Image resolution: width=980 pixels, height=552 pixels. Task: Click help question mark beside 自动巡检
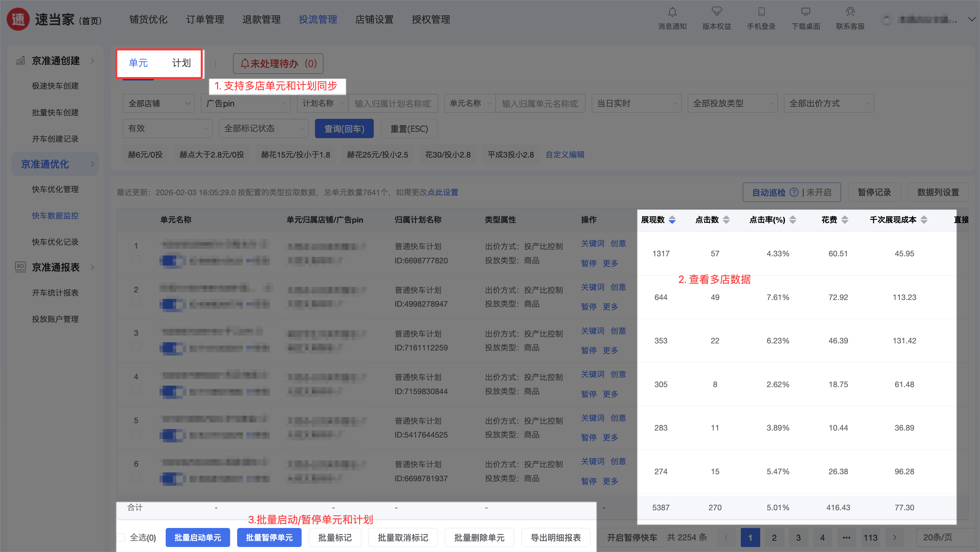tap(794, 192)
